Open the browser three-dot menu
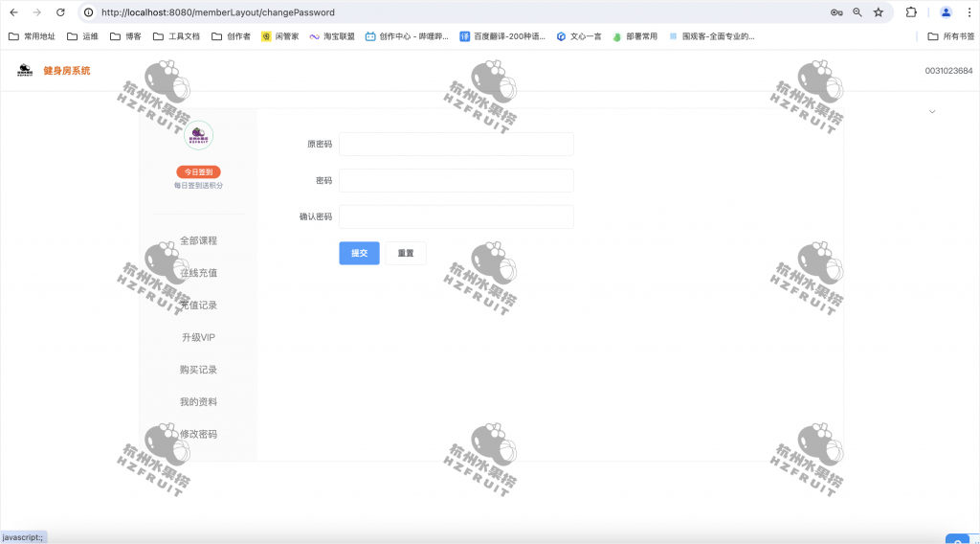The image size is (980, 544). [969, 12]
